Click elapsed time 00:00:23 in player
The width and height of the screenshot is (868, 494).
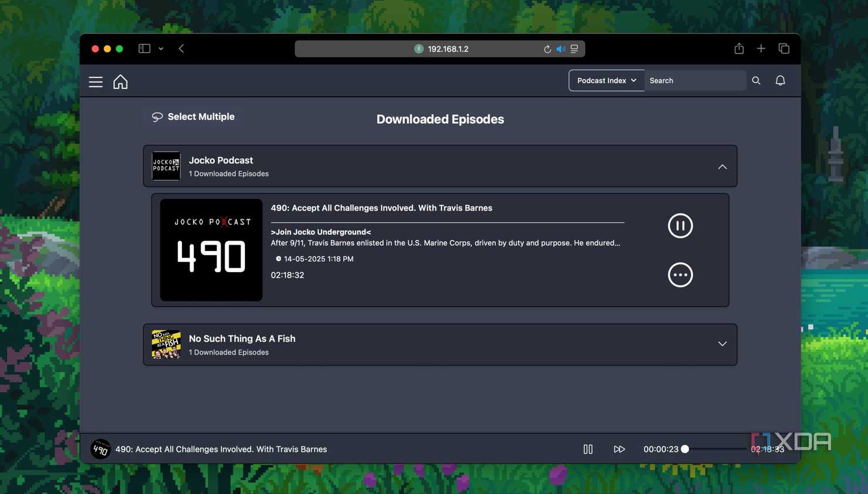[x=661, y=449]
